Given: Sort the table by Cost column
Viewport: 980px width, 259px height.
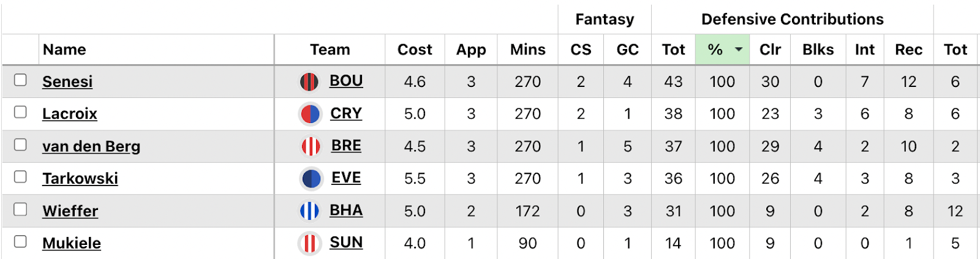Looking at the screenshot, I should 415,50.
